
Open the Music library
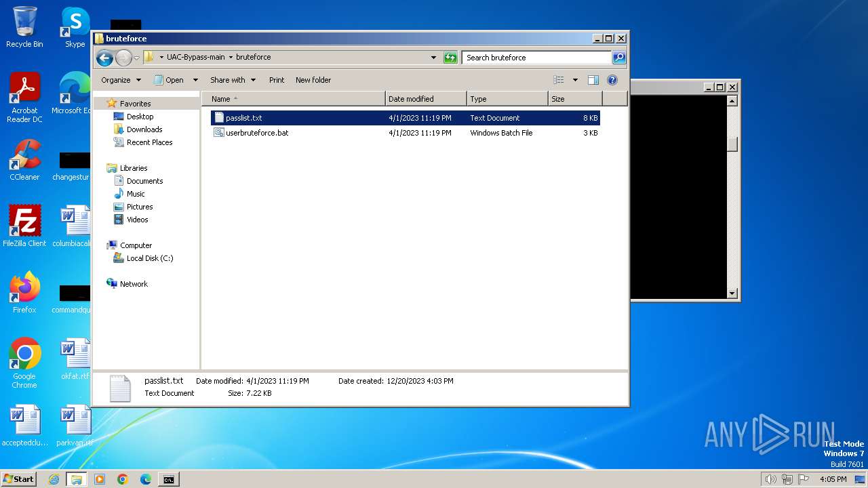136,194
